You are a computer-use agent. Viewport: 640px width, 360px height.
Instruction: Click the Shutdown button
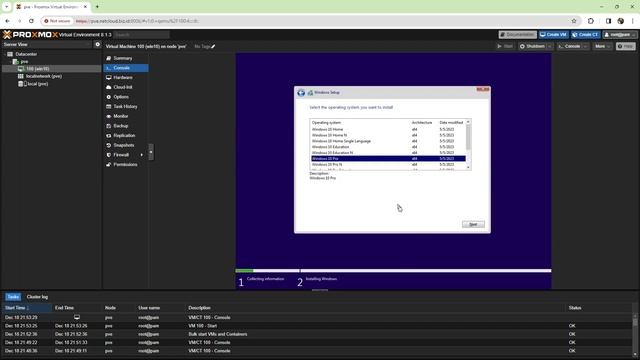(x=532, y=47)
